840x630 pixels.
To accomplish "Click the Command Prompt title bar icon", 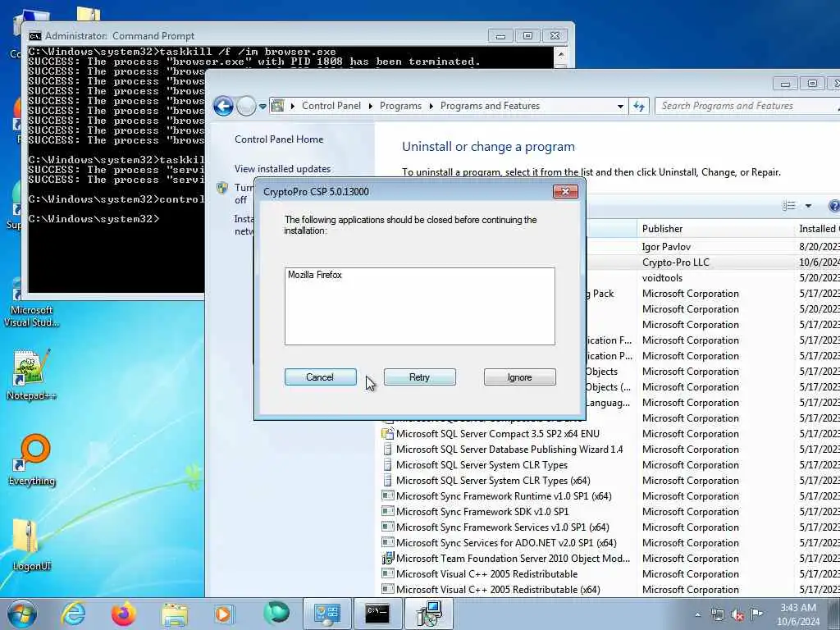I will [35, 36].
